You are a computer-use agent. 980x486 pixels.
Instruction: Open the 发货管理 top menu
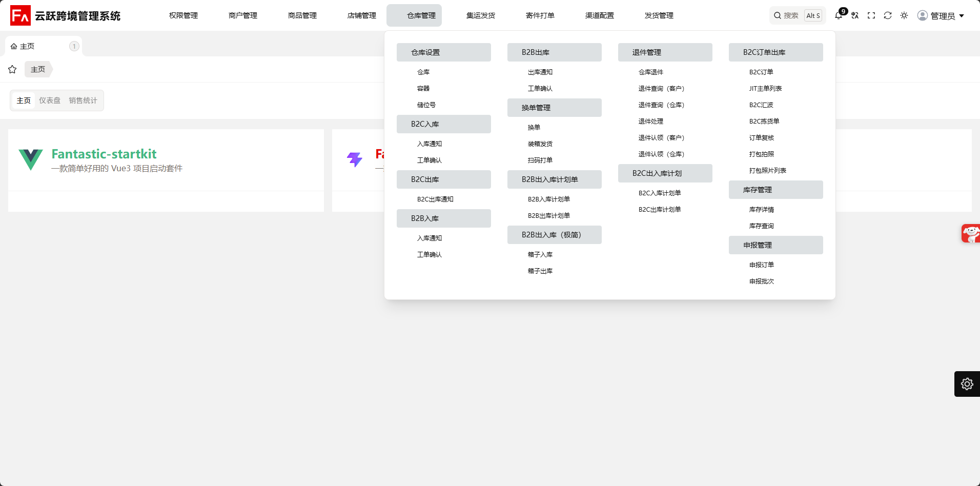(659, 15)
